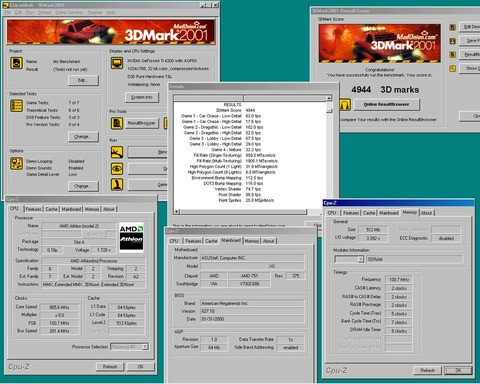Open the Register menu in 3DMark2001
The width and height of the screenshot is (480, 384).
[x=95, y=12]
